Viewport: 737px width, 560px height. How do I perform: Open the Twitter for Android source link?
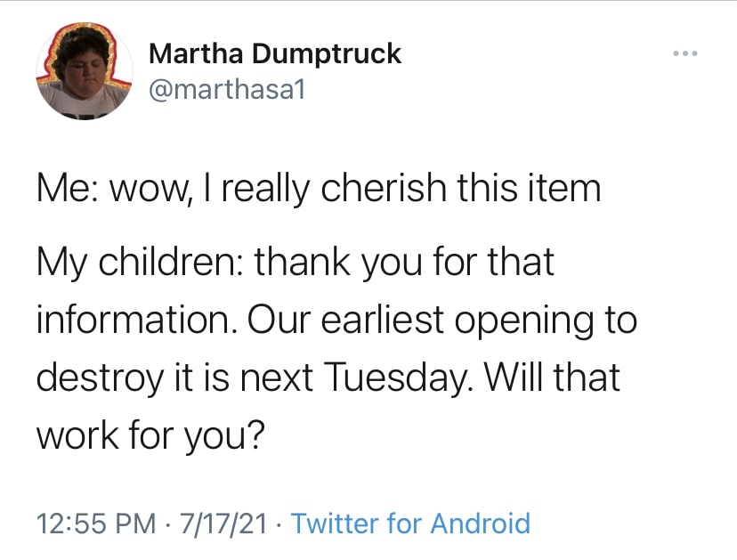click(x=411, y=523)
